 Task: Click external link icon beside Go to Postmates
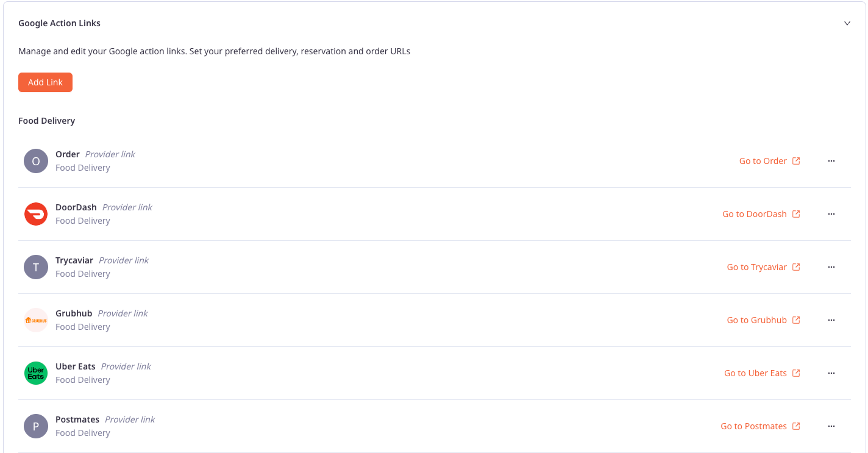(x=796, y=426)
